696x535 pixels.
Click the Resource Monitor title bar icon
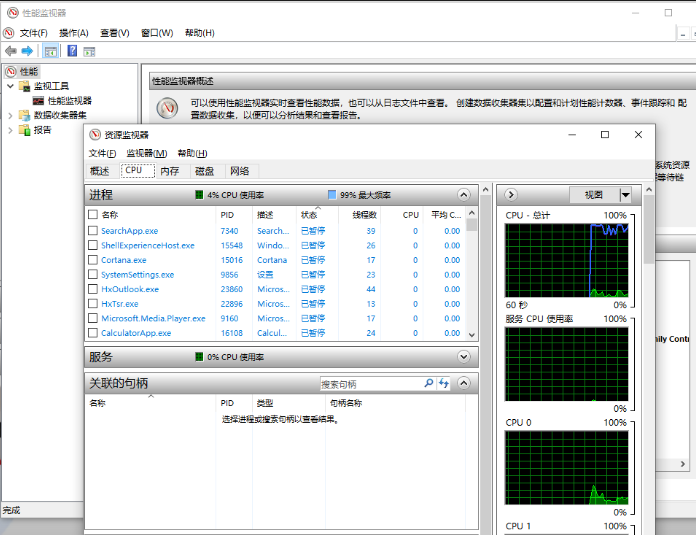point(95,135)
